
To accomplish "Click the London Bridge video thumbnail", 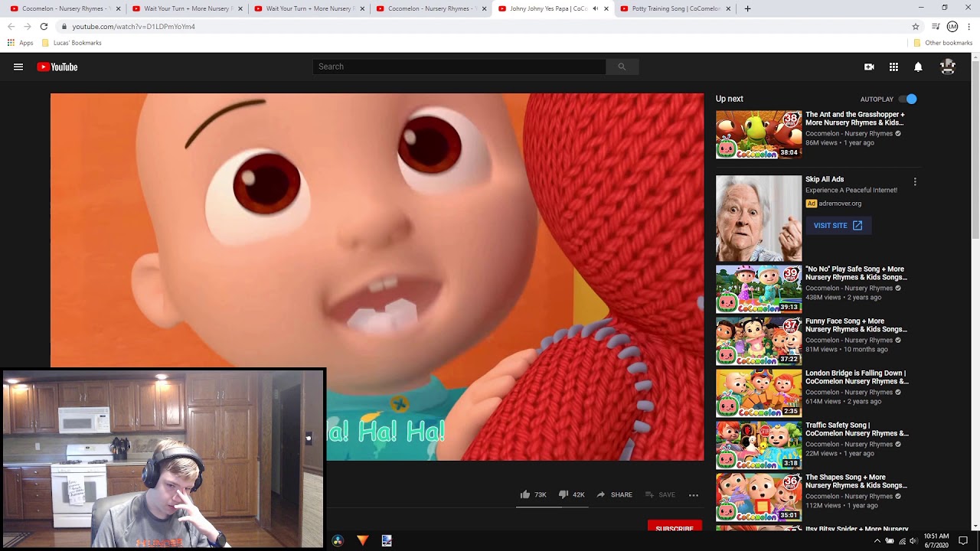I will click(759, 393).
